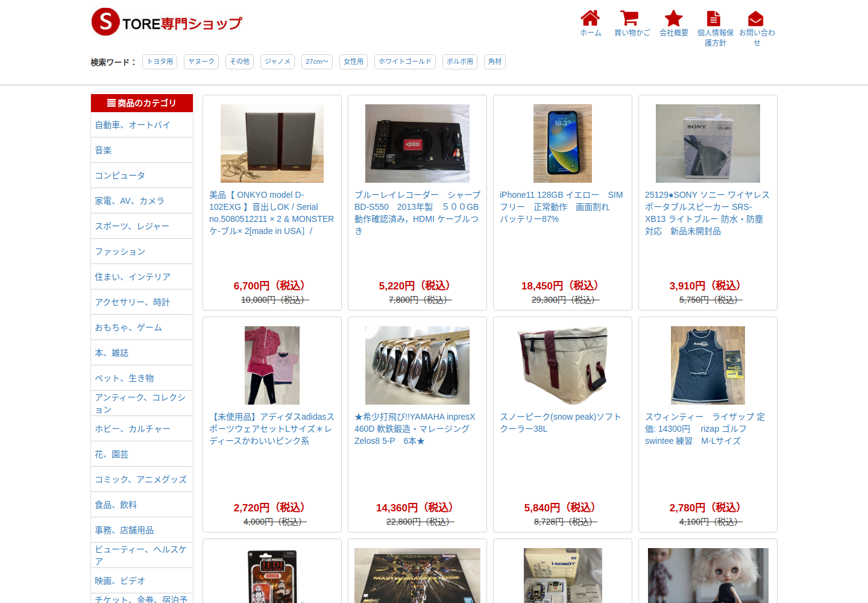Open the blonde doll product thumbnail

[x=708, y=575]
